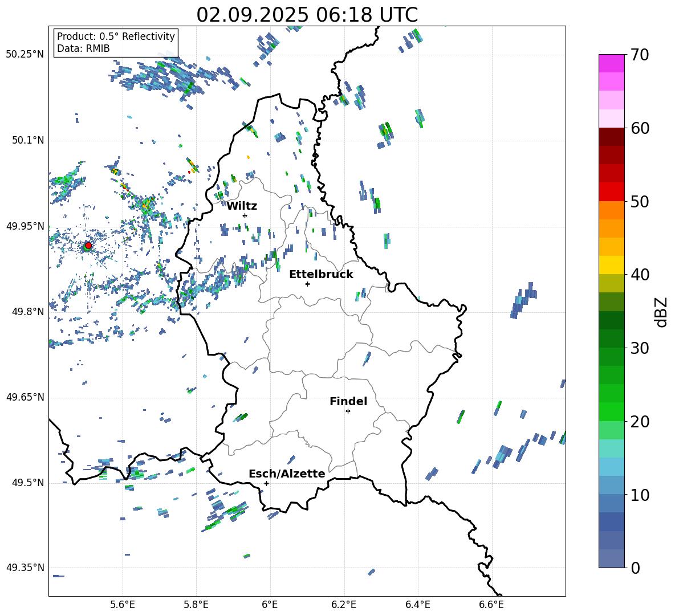Click the Findel station cross marker
675x616 pixels.
click(348, 411)
